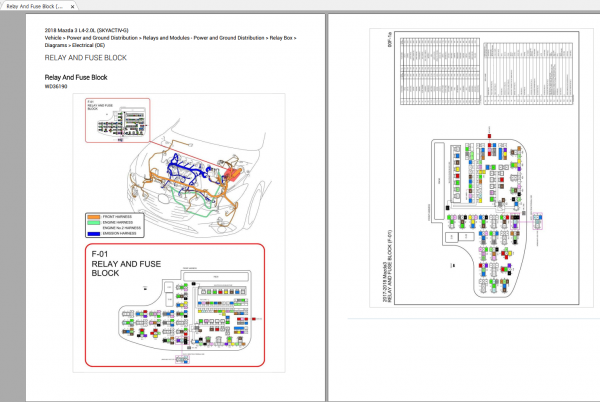This screenshot has height=402, width=600.
Task: Open breadcrumb starting 'Power and Ground Distribution >'
Action: [x=102, y=38]
